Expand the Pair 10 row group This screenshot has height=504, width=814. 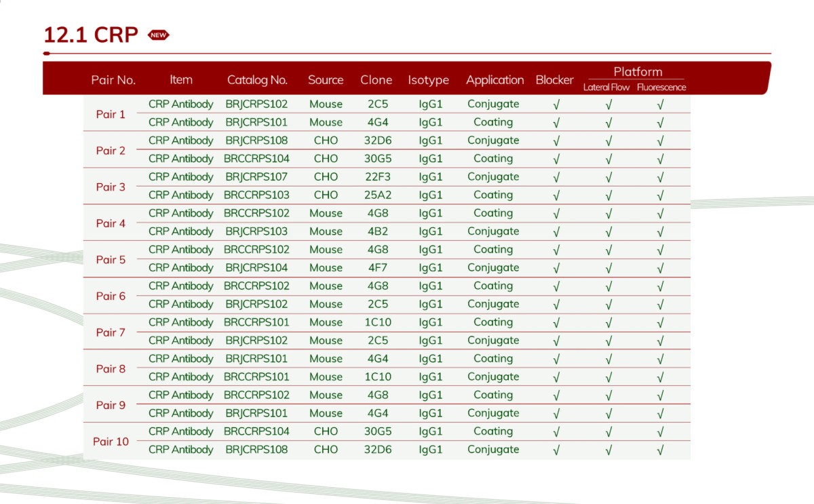(x=111, y=441)
